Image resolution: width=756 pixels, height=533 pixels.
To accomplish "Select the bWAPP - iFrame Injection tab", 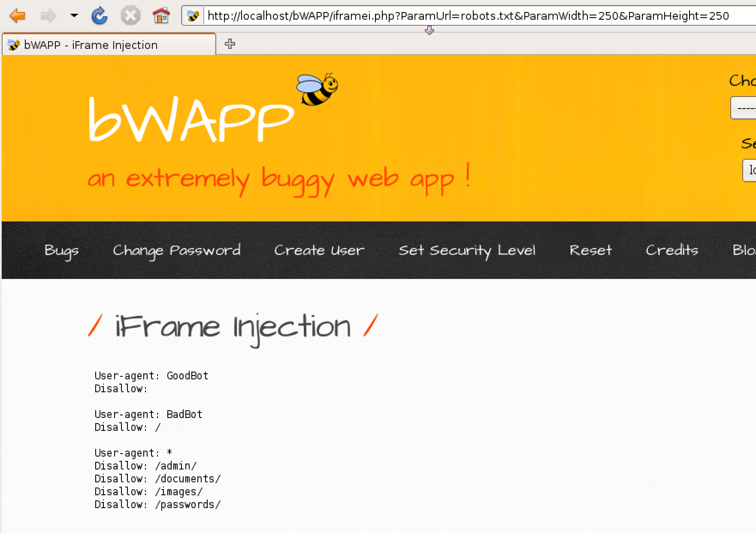I will point(109,45).
